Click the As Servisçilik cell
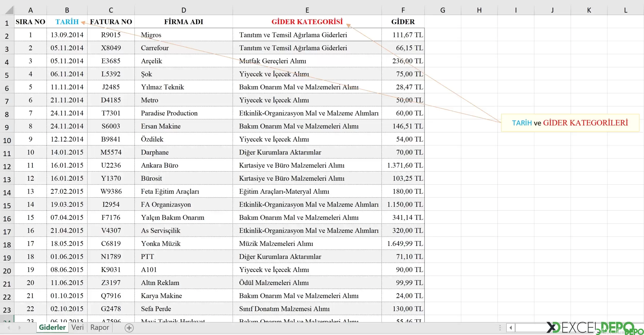 (x=184, y=231)
